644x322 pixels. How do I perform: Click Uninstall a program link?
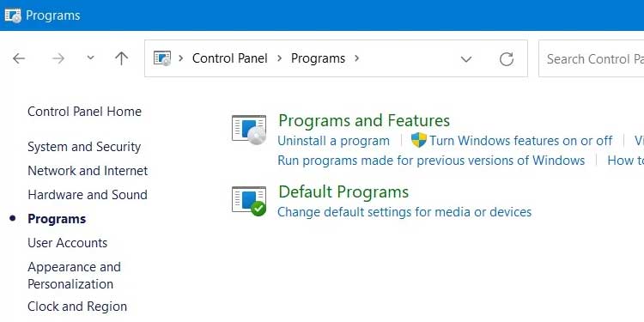333,141
